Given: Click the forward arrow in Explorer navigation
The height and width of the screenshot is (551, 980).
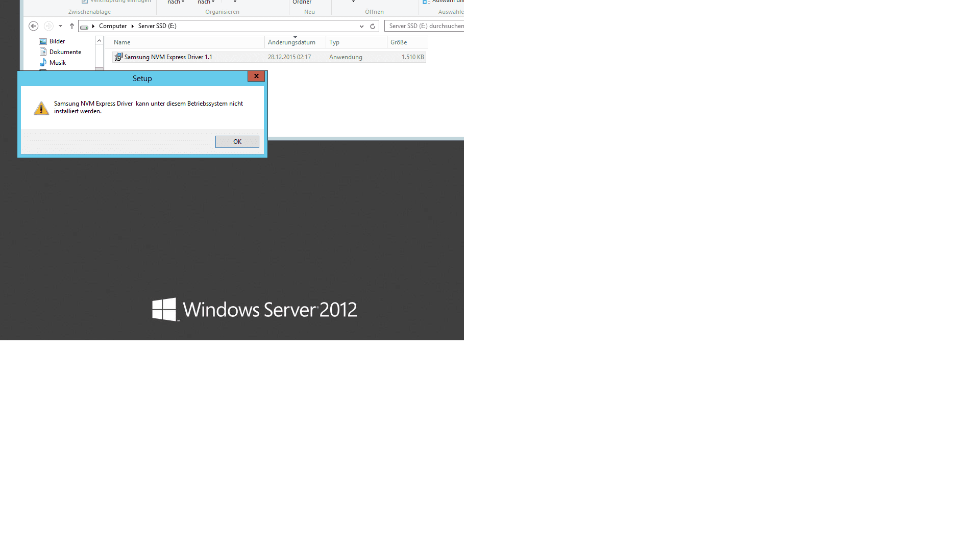Looking at the screenshot, I should (48, 26).
